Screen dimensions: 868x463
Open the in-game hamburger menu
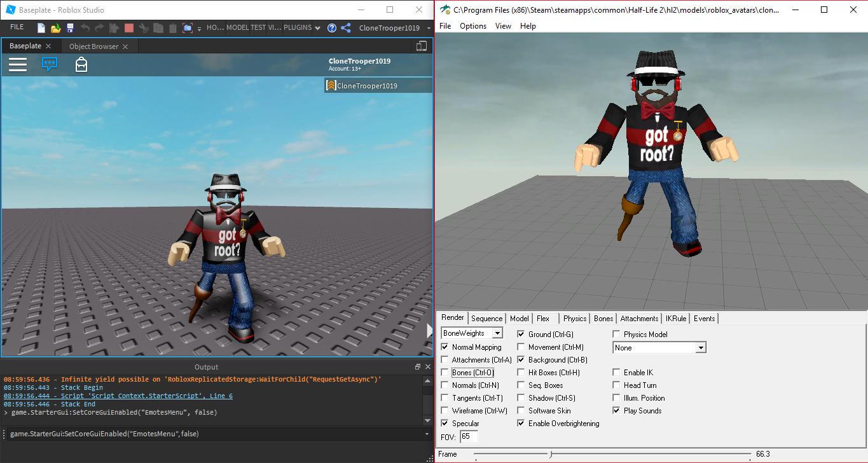(x=18, y=64)
